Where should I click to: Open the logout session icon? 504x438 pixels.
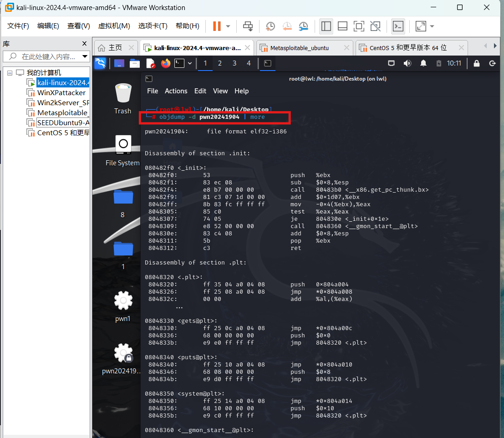pos(492,63)
